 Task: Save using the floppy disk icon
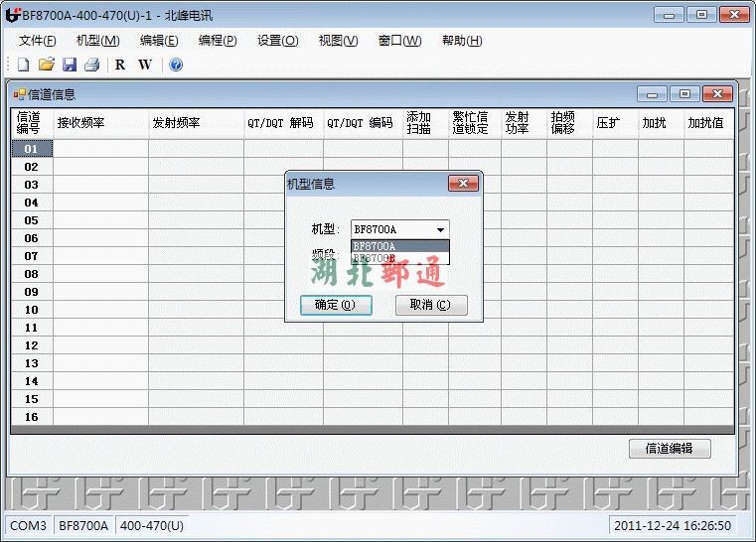(x=69, y=66)
